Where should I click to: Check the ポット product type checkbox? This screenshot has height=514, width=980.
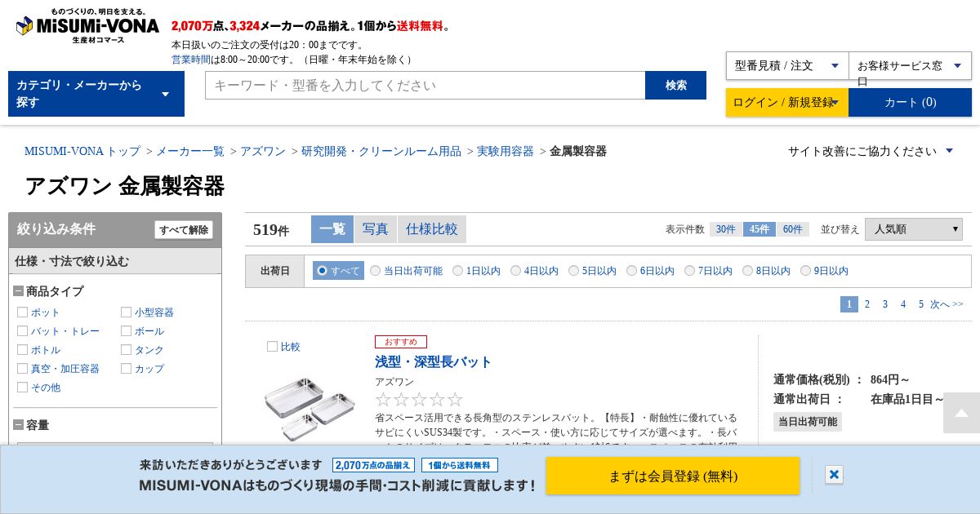click(23, 312)
